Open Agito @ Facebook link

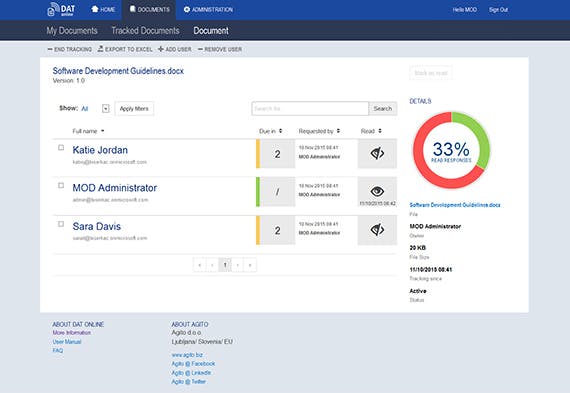(193, 364)
